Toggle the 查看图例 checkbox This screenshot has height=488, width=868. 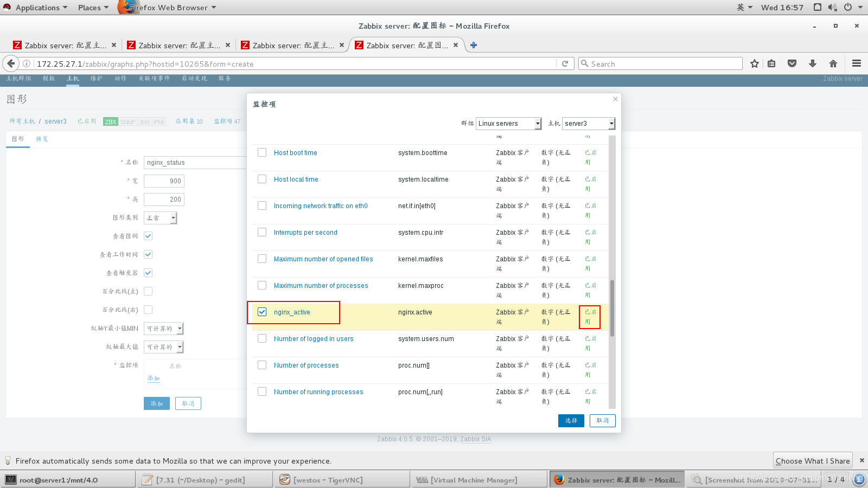148,236
